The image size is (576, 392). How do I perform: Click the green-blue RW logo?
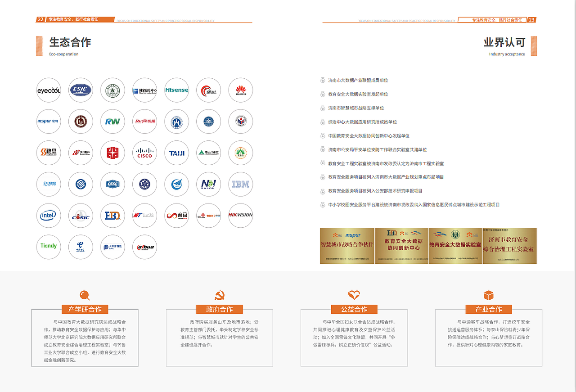tap(112, 122)
